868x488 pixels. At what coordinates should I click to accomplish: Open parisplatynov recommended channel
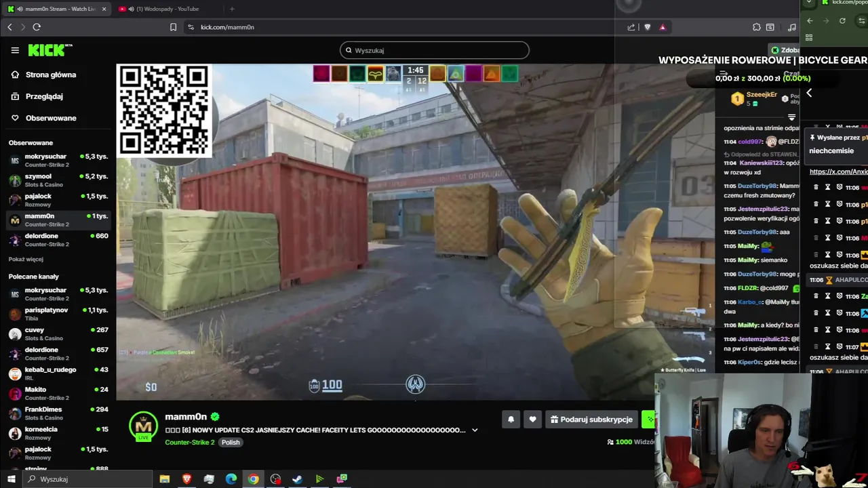[x=58, y=313]
